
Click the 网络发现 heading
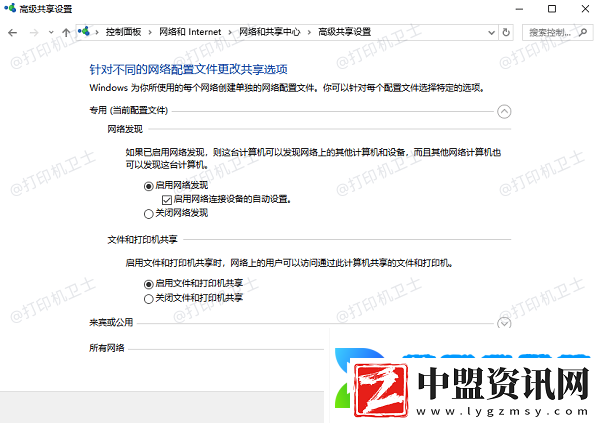(x=125, y=129)
